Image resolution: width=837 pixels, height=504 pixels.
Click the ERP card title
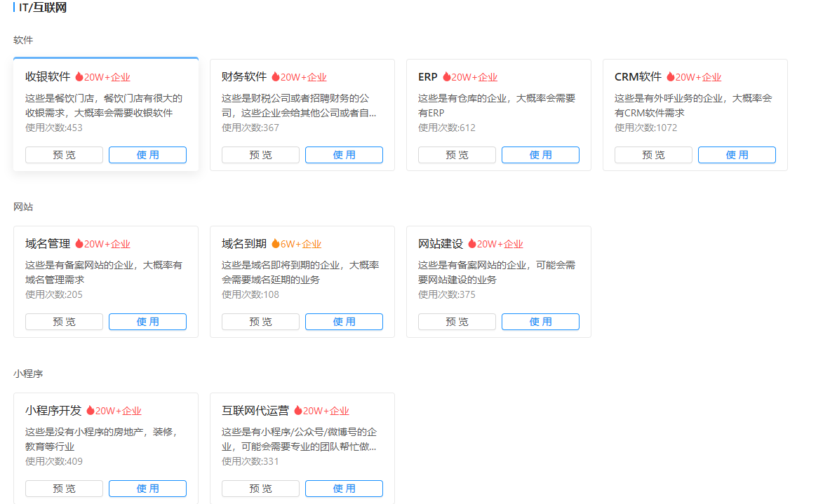click(x=427, y=77)
